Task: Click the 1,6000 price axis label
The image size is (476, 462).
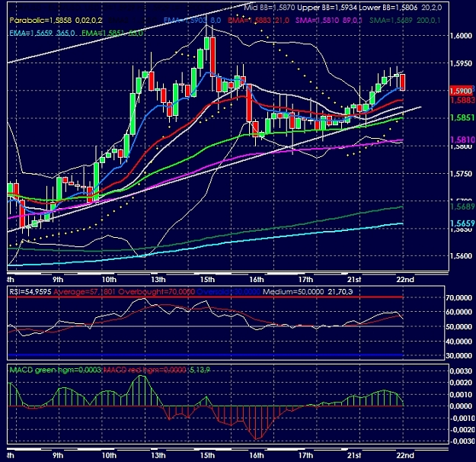Action: pos(461,36)
